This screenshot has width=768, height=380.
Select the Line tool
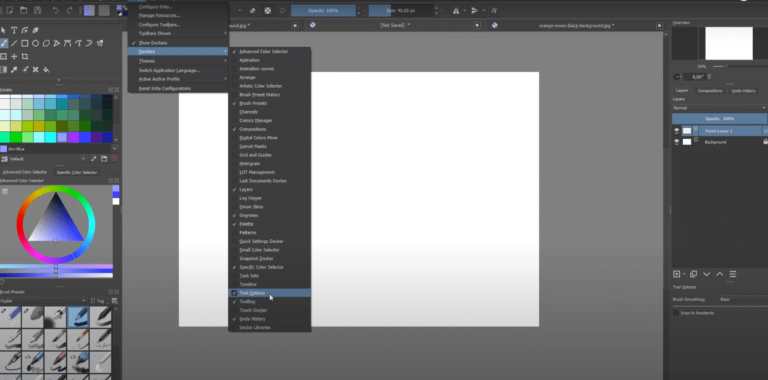click(14, 43)
